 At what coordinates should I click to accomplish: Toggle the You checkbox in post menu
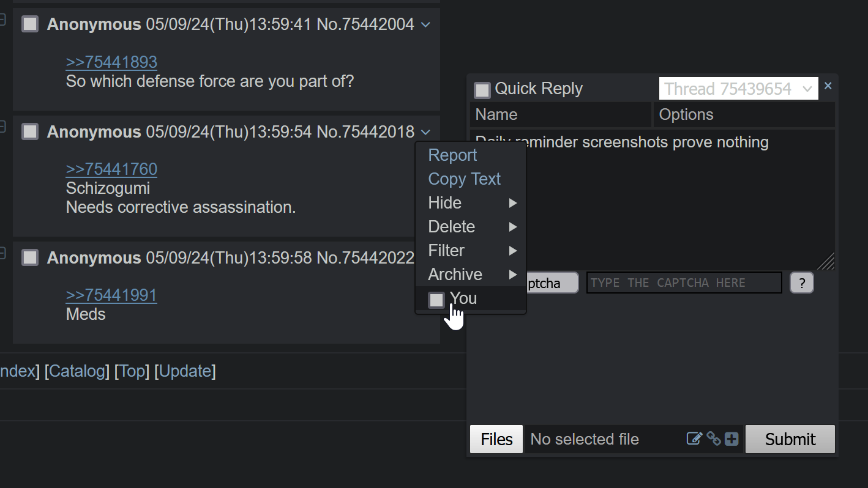click(436, 300)
